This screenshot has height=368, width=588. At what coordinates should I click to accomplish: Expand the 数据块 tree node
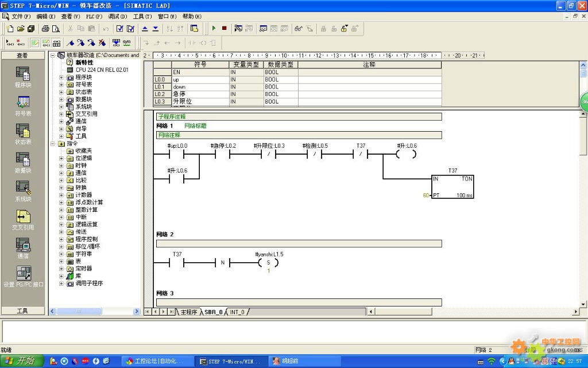[61, 99]
